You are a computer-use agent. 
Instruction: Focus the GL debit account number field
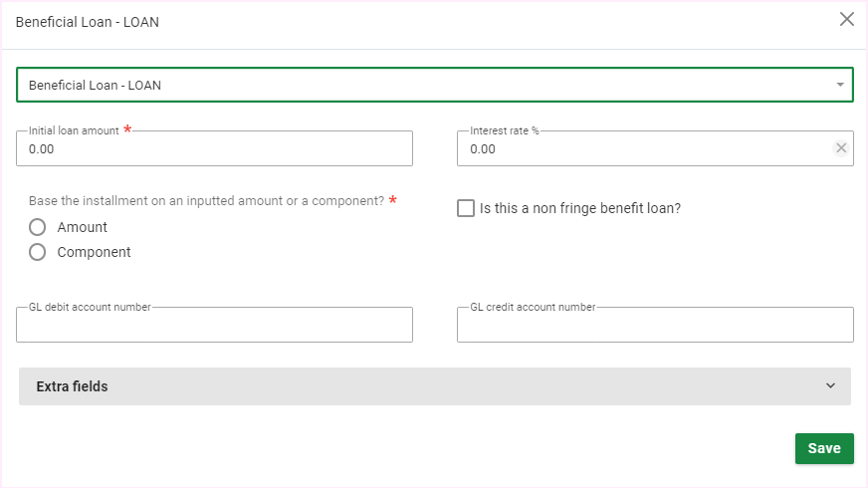tap(214, 326)
